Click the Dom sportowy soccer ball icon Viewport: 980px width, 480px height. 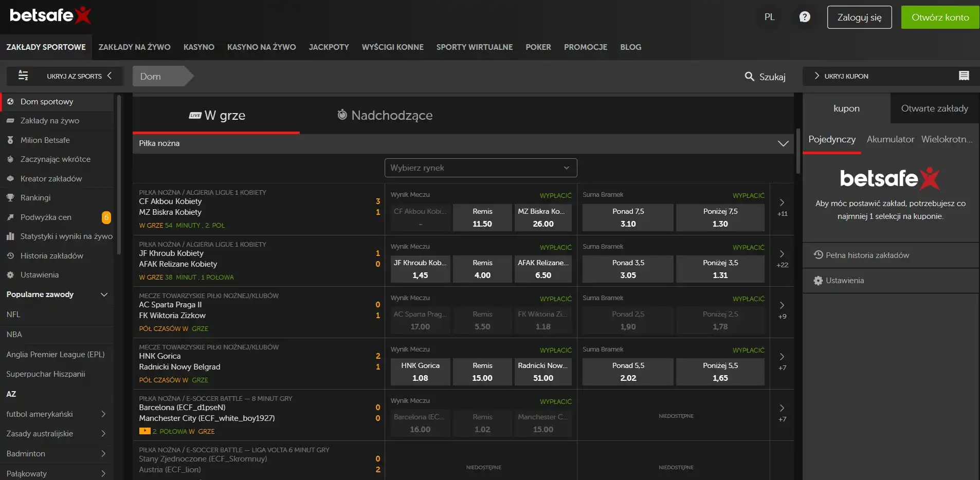(10, 102)
